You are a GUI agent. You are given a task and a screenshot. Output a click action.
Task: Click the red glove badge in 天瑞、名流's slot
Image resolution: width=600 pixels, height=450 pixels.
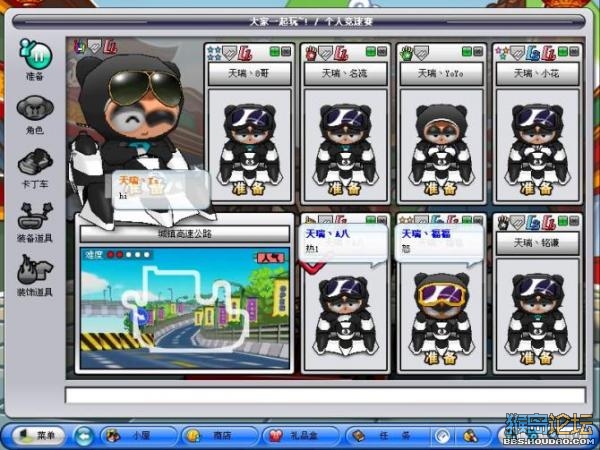pyautogui.click(x=311, y=53)
